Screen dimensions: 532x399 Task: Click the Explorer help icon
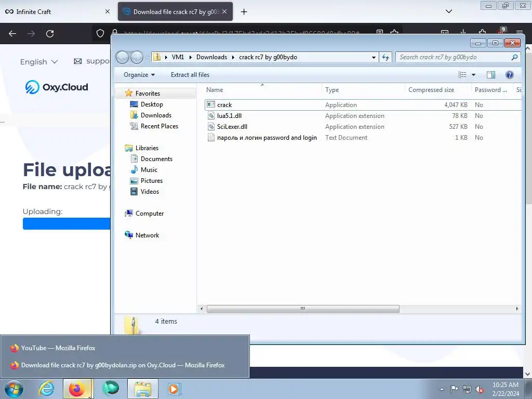pos(509,75)
